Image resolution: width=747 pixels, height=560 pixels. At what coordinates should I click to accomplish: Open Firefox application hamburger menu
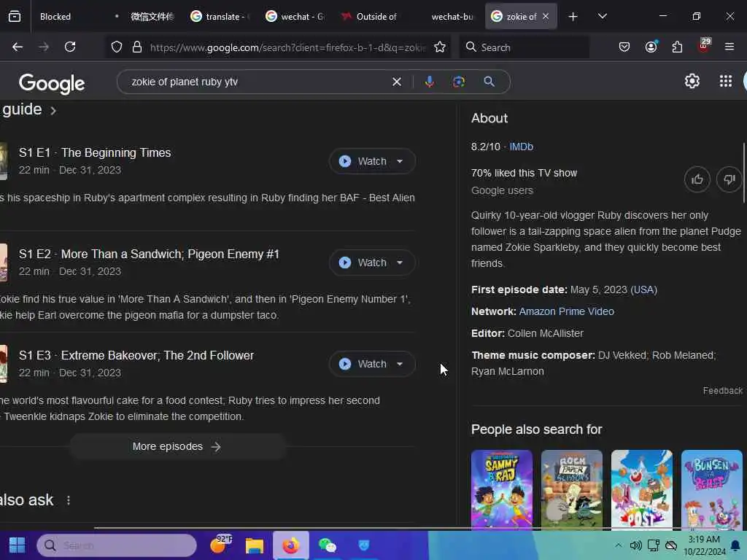pos(729,47)
